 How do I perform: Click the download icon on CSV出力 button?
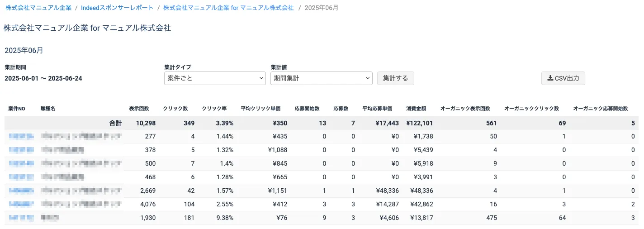(550, 78)
